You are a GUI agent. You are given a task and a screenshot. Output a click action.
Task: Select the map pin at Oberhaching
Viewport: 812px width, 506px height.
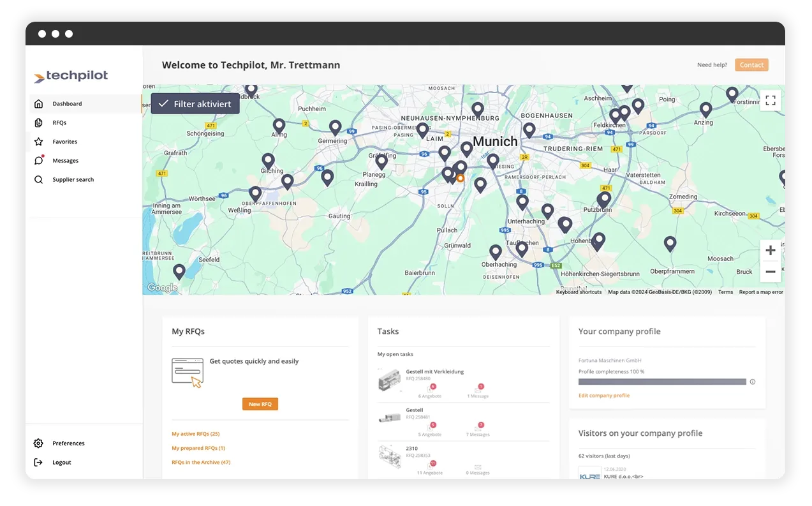coord(496,252)
